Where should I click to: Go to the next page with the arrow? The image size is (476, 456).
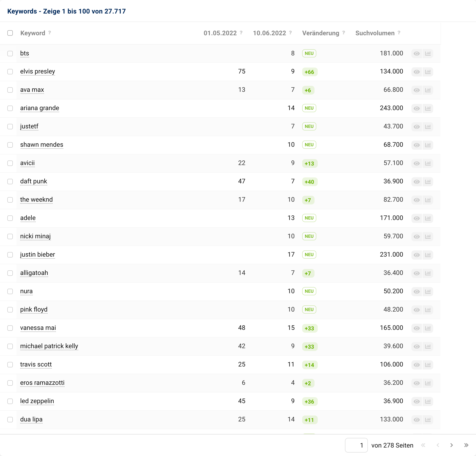[x=451, y=445]
